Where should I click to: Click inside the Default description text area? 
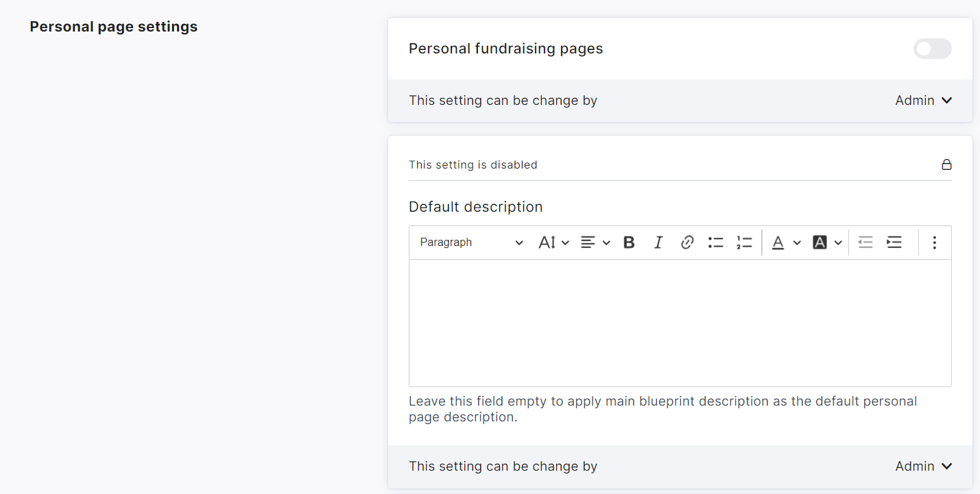(680, 323)
